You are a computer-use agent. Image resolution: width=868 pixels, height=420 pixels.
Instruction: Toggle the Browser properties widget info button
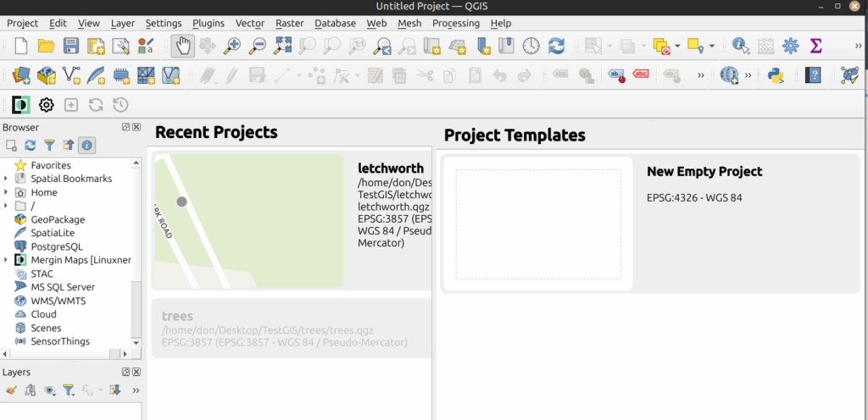pyautogui.click(x=87, y=146)
